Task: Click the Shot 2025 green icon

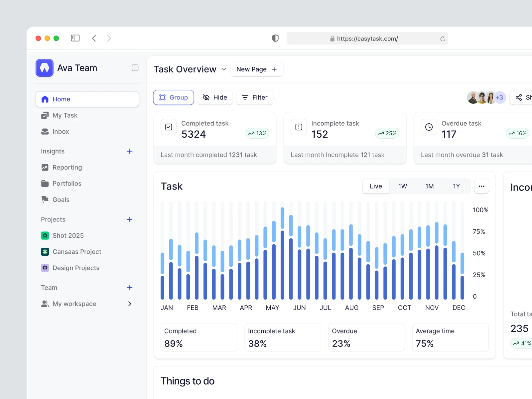Action: [x=45, y=235]
